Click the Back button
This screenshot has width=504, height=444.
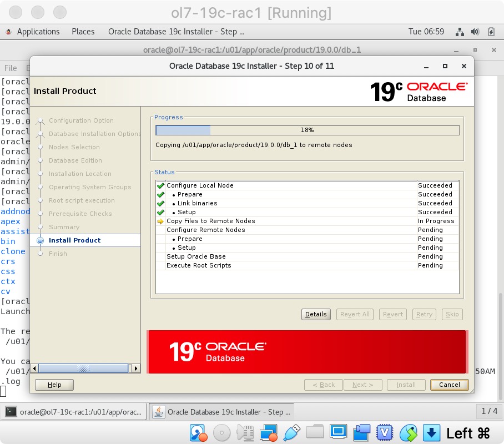point(324,385)
